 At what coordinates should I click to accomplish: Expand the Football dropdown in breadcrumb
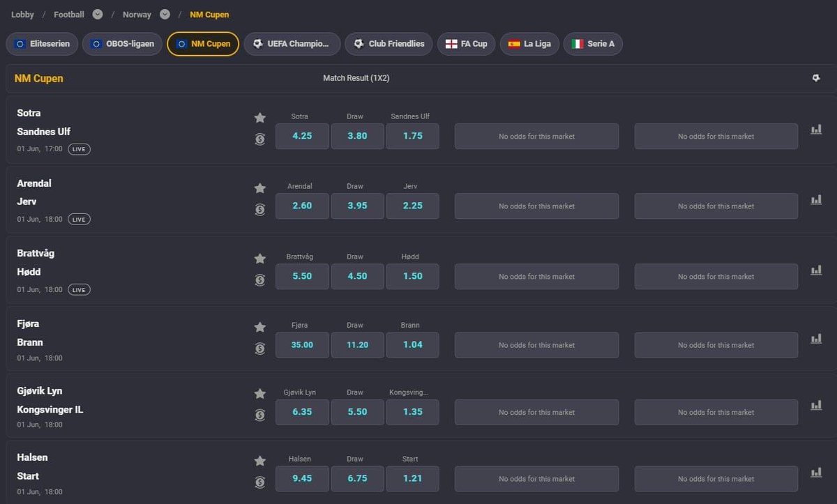click(x=98, y=15)
